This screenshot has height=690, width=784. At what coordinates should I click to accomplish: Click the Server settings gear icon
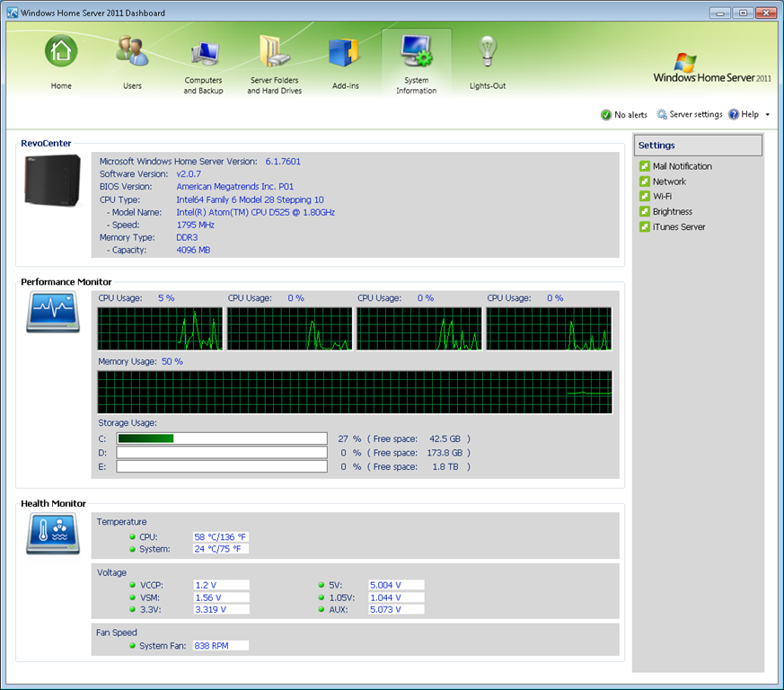click(662, 115)
